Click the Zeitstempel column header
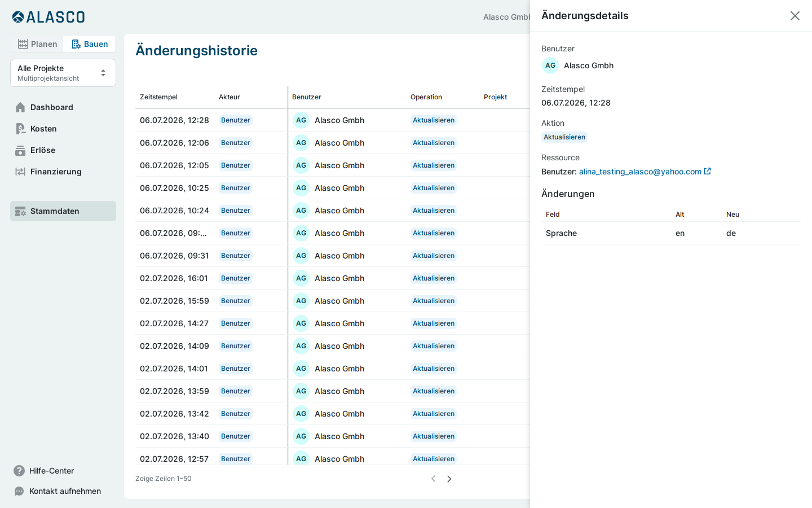The width and height of the screenshot is (812, 508). (x=158, y=97)
